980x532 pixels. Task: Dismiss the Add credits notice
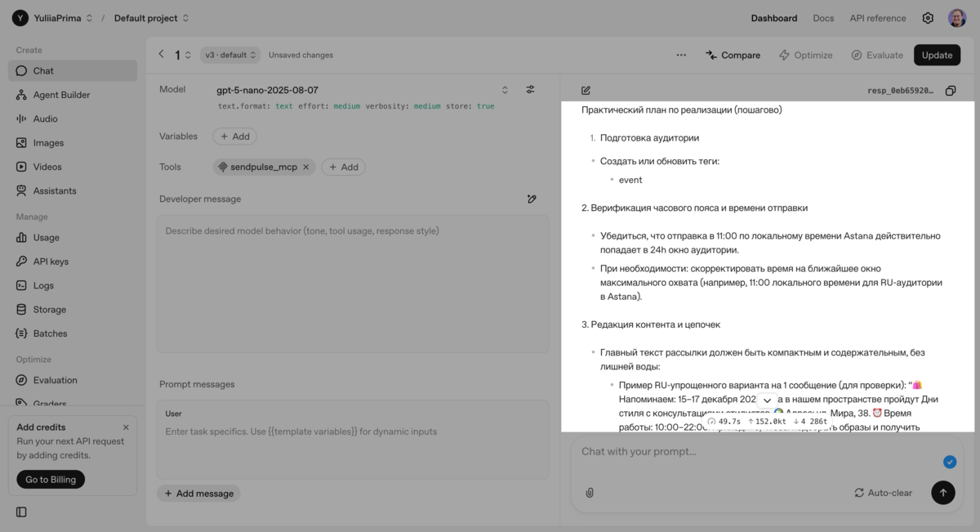click(x=126, y=427)
